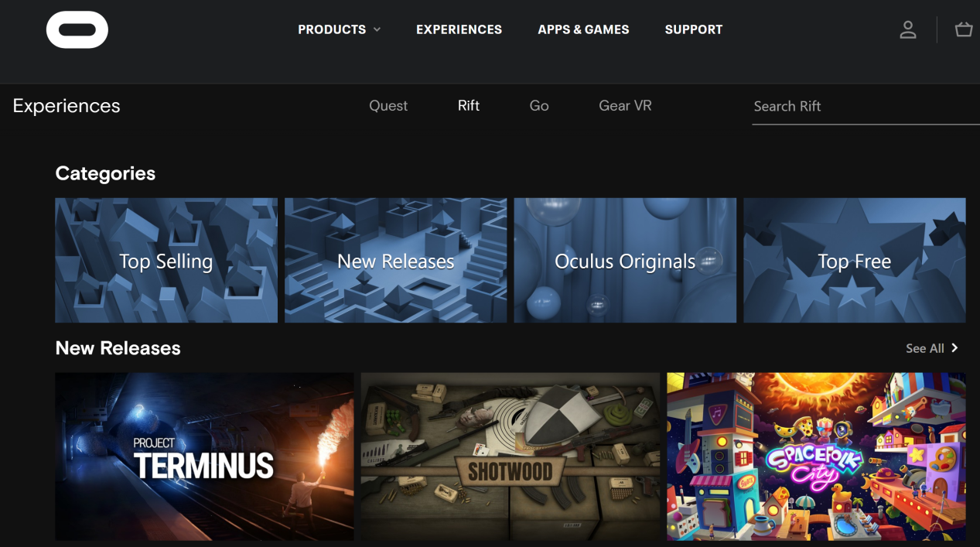This screenshot has width=980, height=547.
Task: Click the Experiences page heading
Action: (x=67, y=106)
